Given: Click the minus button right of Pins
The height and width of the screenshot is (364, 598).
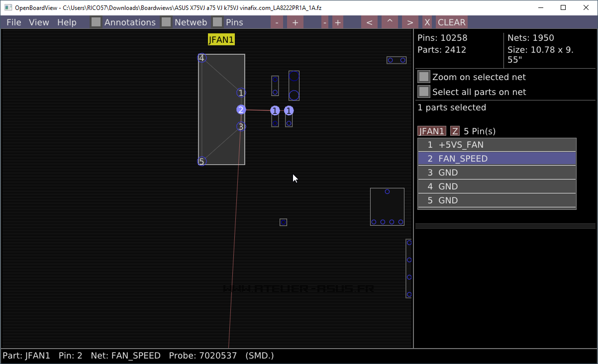Looking at the screenshot, I should (x=277, y=22).
